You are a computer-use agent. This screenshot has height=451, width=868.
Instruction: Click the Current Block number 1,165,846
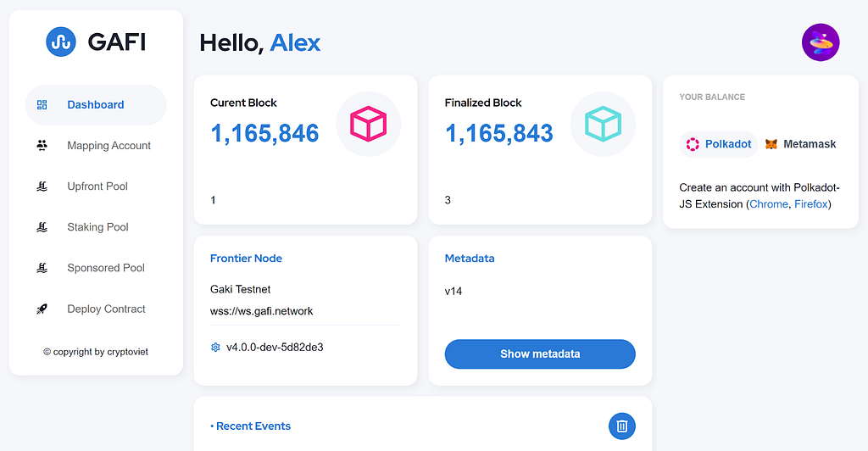click(264, 133)
